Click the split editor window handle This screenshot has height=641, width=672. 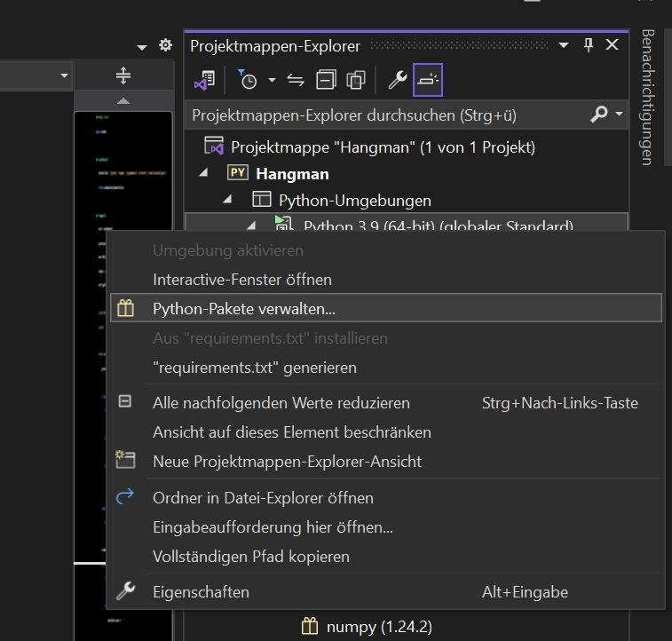(x=123, y=76)
